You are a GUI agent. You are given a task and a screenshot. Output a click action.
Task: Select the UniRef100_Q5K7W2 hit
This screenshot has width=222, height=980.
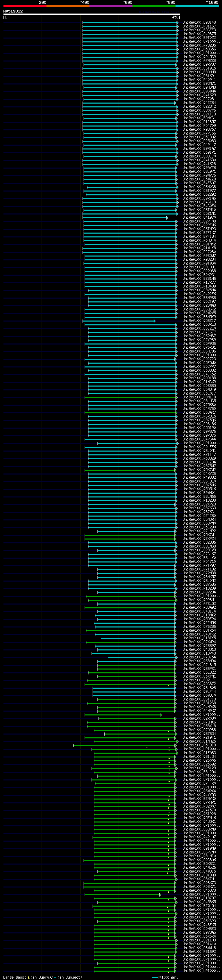coord(199,470)
